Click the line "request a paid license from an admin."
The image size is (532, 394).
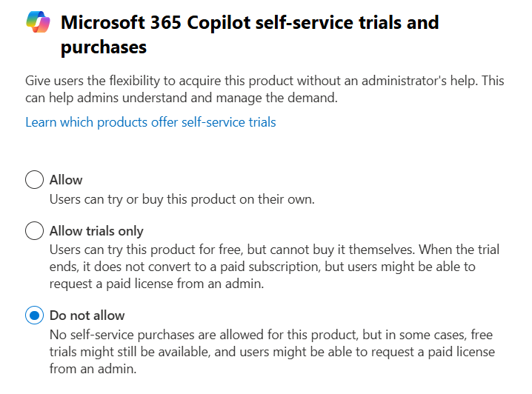(156, 284)
